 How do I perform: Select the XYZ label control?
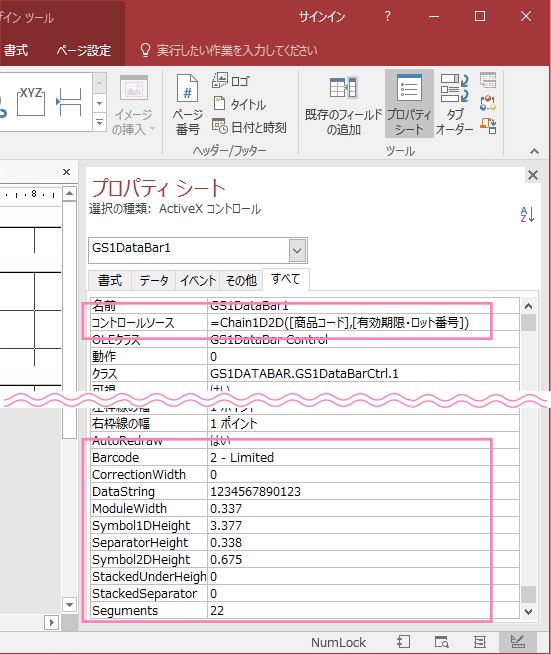click(x=31, y=102)
